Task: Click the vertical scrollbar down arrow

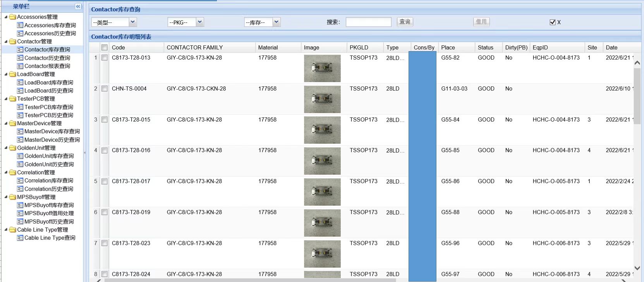Action: coord(637,268)
